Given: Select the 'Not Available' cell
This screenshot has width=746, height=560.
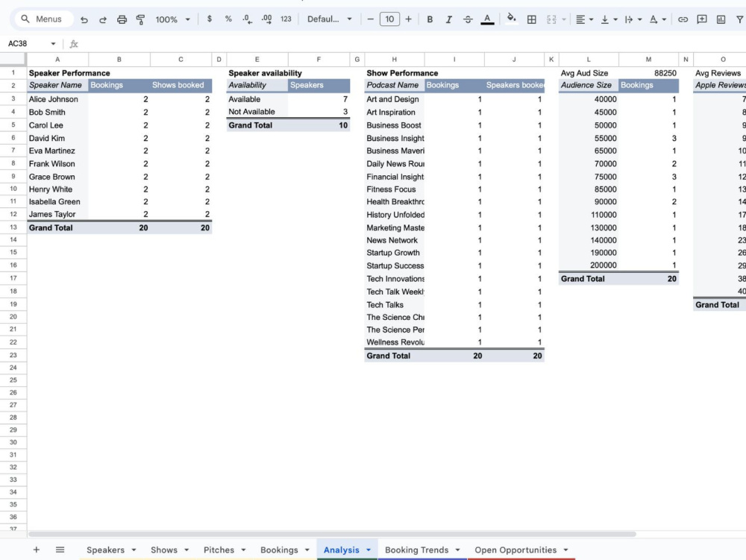Looking at the screenshot, I should click(257, 112).
